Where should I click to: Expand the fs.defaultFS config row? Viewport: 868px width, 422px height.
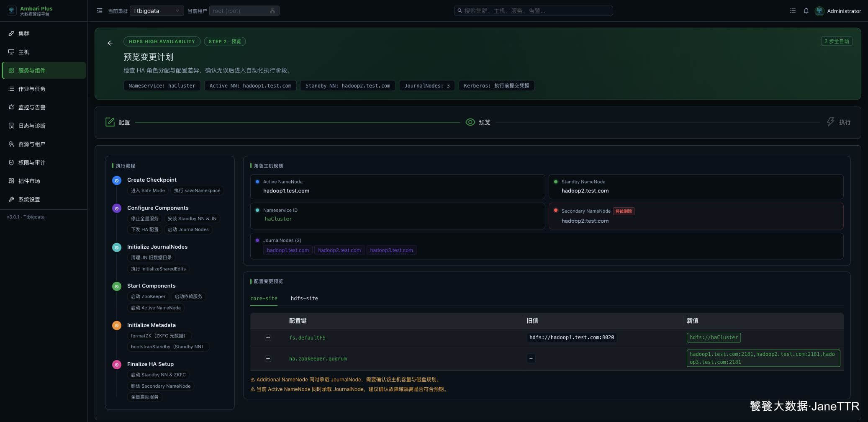pyautogui.click(x=268, y=338)
